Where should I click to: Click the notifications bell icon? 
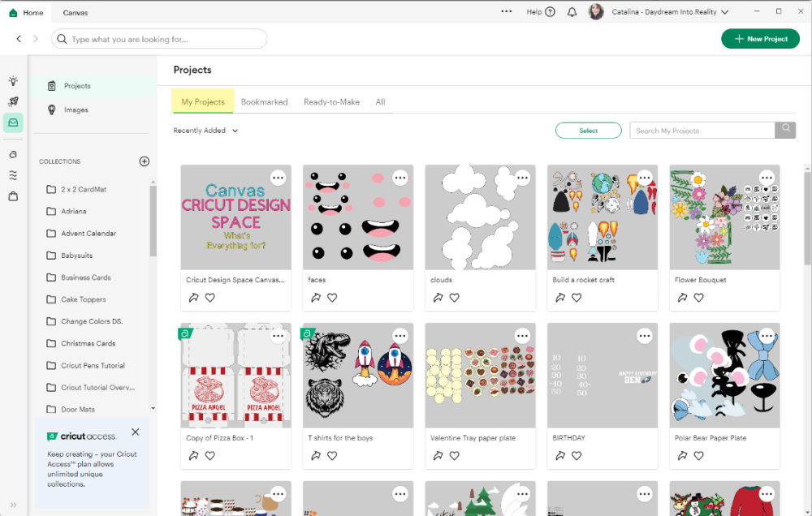coord(572,12)
